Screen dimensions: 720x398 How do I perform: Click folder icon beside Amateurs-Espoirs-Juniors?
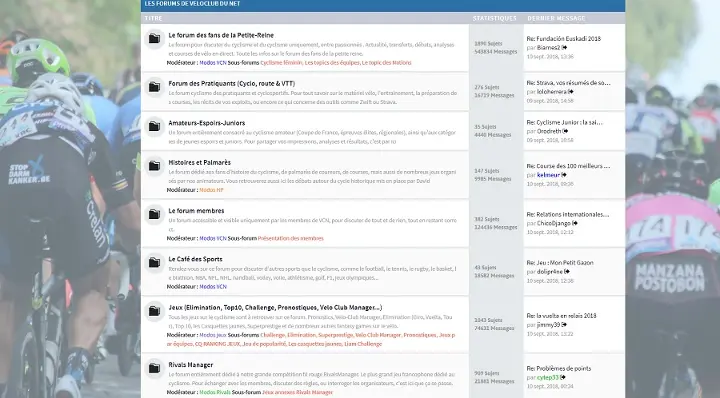(x=155, y=126)
